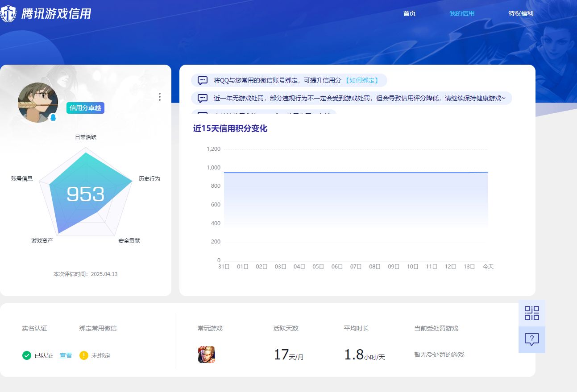Click the 31日 label on chart axis

[x=224, y=267]
